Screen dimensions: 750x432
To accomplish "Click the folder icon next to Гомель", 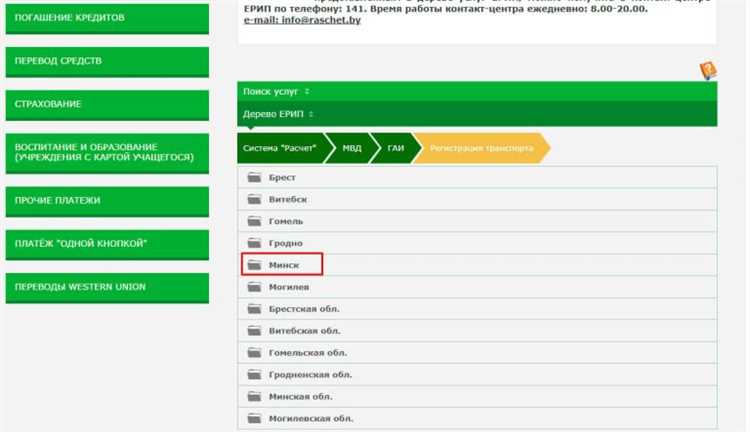I will point(254,222).
